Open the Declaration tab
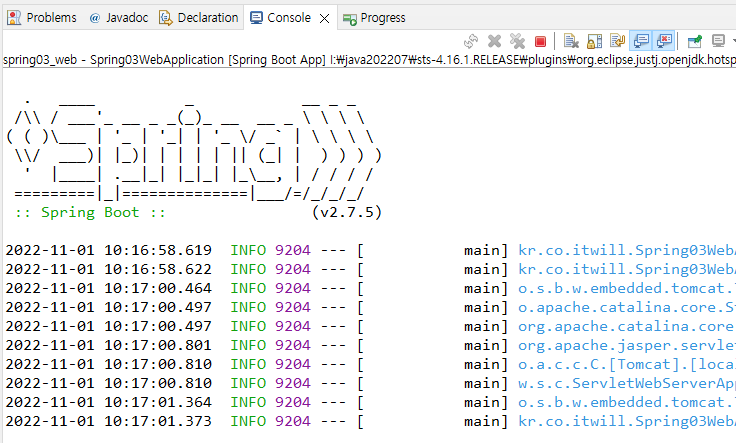Screen dimensions: 736x443 (199, 18)
